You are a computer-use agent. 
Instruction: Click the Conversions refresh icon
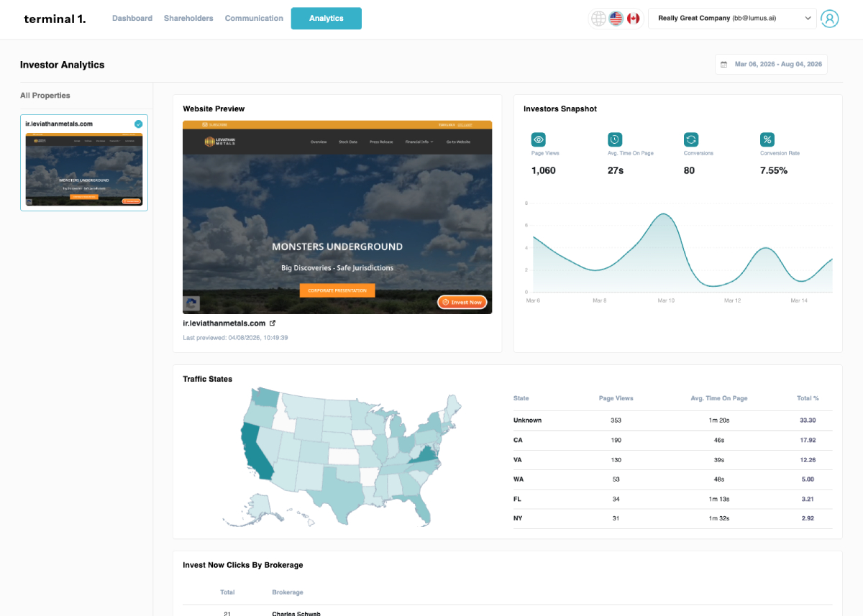tap(691, 139)
